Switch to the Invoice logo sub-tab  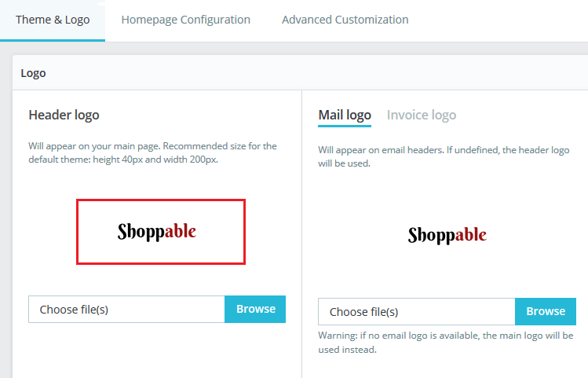point(421,115)
